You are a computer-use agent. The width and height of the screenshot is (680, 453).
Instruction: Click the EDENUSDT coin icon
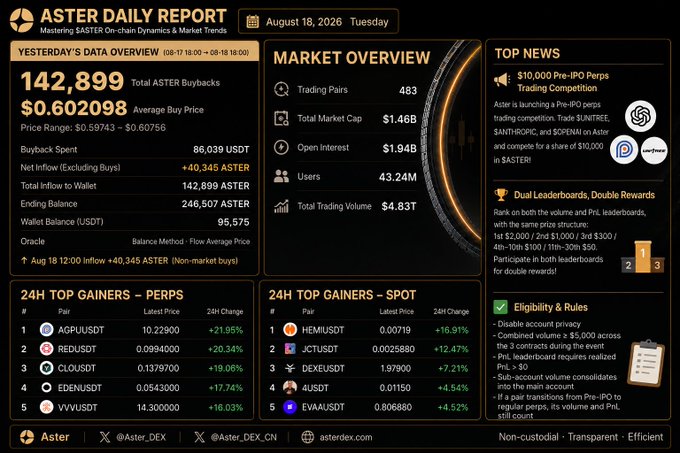46,388
